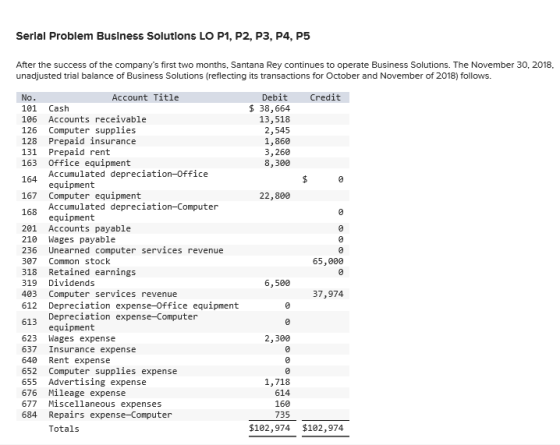Click the 37,974 credit amount
Viewport: 560px width, 445px height.
coord(328,294)
